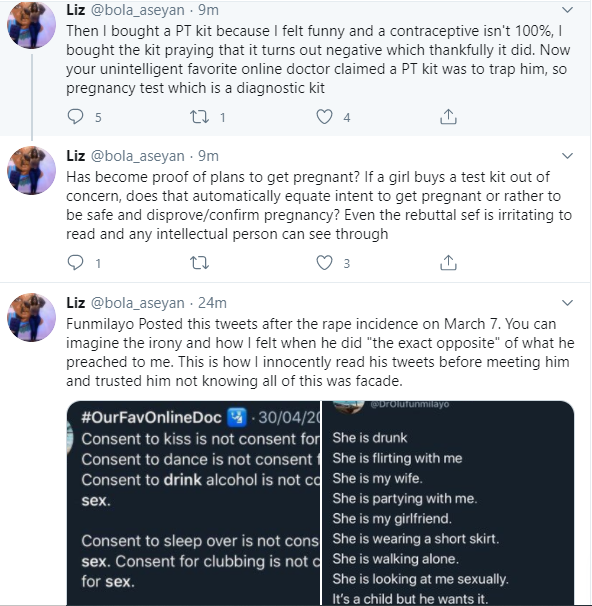Click @bola_aseyan handle on the 24m tweet
The image size is (592, 606).
(138, 303)
